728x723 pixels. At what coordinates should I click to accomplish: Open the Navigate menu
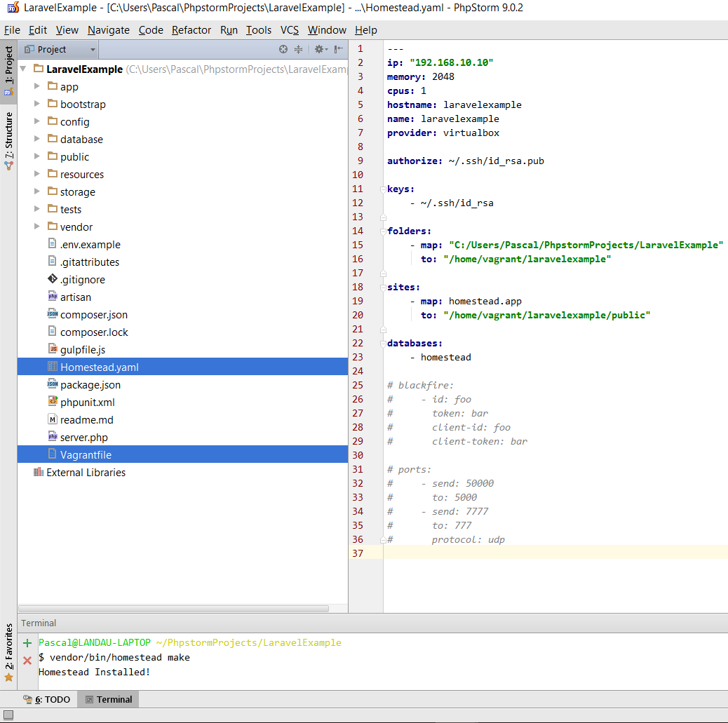point(109,30)
